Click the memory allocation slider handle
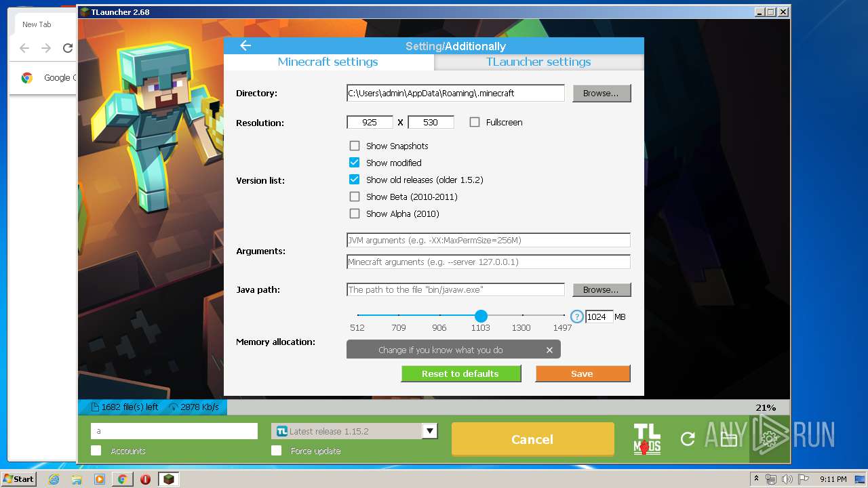The height and width of the screenshot is (488, 868). (481, 316)
